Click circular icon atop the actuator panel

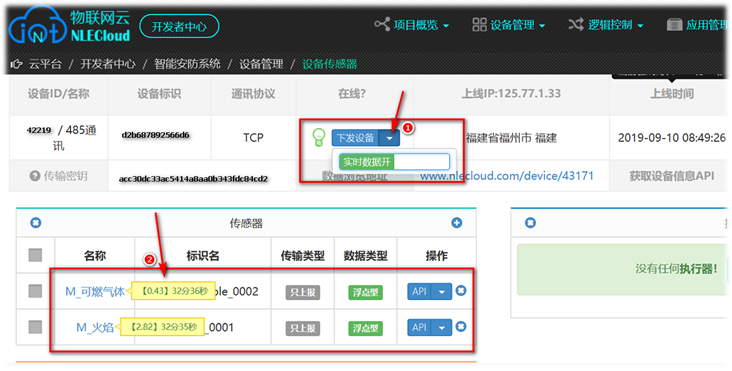coord(530,223)
